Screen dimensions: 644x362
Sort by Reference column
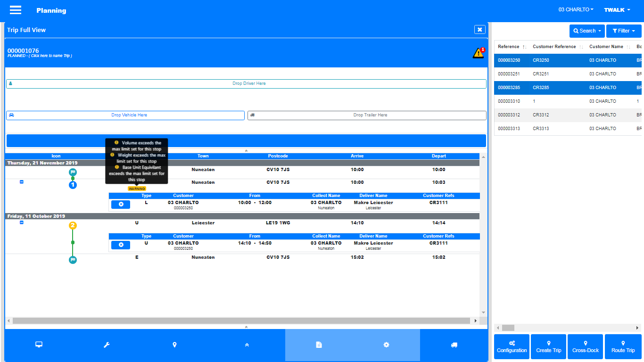pos(512,47)
